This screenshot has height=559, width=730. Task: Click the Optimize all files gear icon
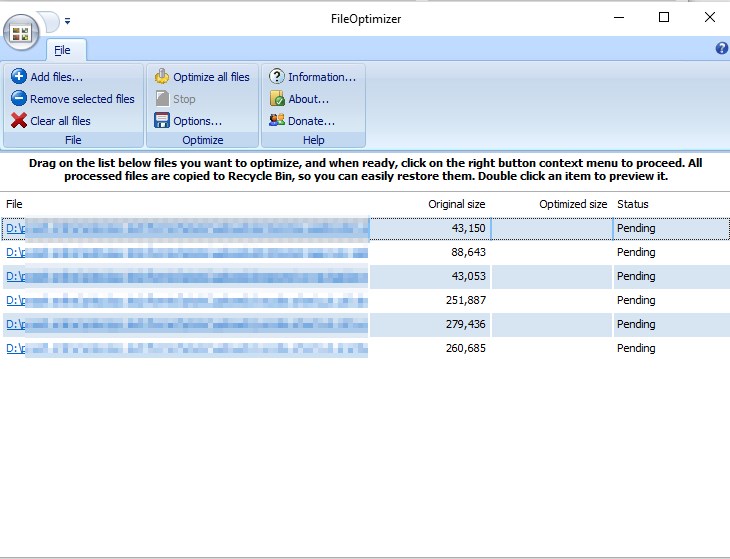162,77
